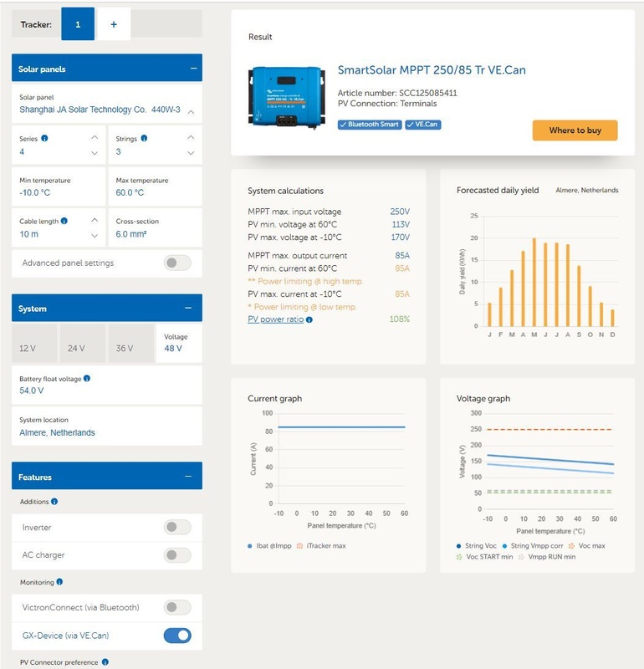Collapse the System section
The height and width of the screenshot is (669, 644).
pos(188,308)
